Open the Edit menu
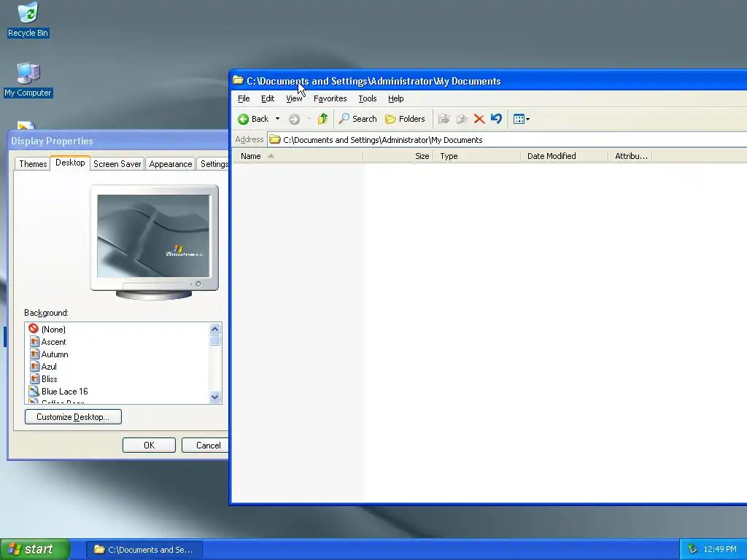Image resolution: width=747 pixels, height=560 pixels. click(268, 98)
